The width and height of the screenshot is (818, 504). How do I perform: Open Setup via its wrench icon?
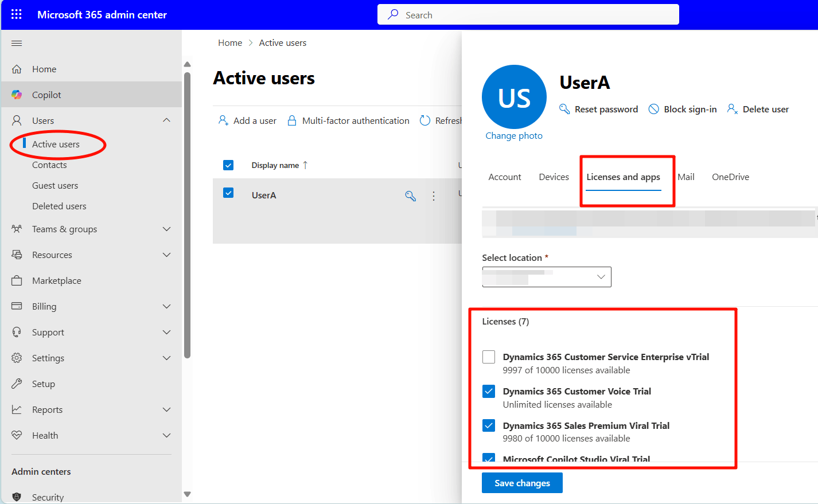pyautogui.click(x=17, y=384)
